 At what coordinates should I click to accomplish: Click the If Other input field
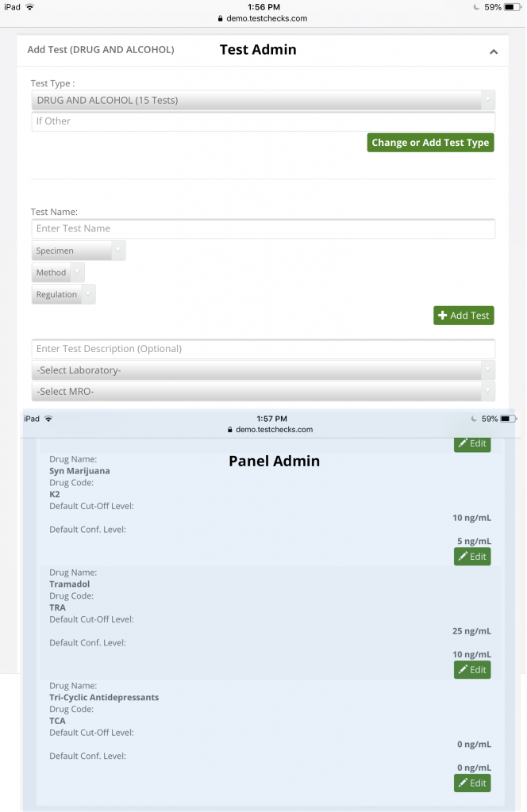pyautogui.click(x=263, y=121)
